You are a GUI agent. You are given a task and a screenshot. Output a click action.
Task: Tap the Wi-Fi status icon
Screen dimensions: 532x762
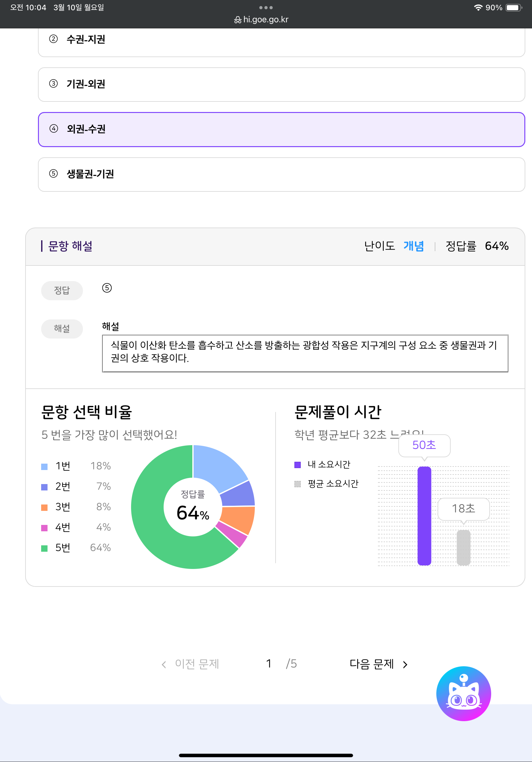pos(477,7)
